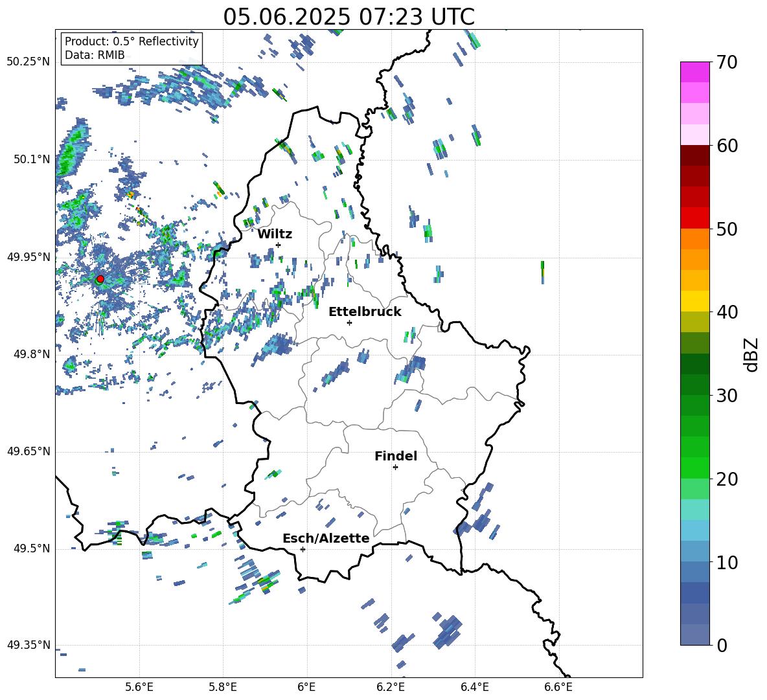Click the dBZ colorbar axis label
The image size is (767, 700).
tap(752, 354)
